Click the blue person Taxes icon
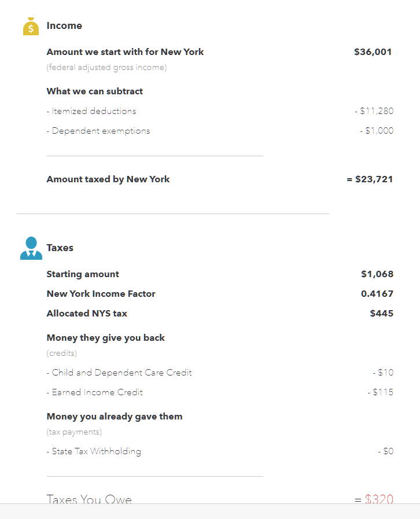 coord(31,248)
